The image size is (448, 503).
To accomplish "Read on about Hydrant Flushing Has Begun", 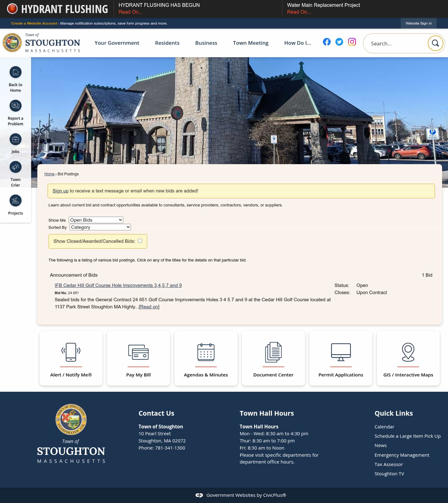I will point(130,12).
